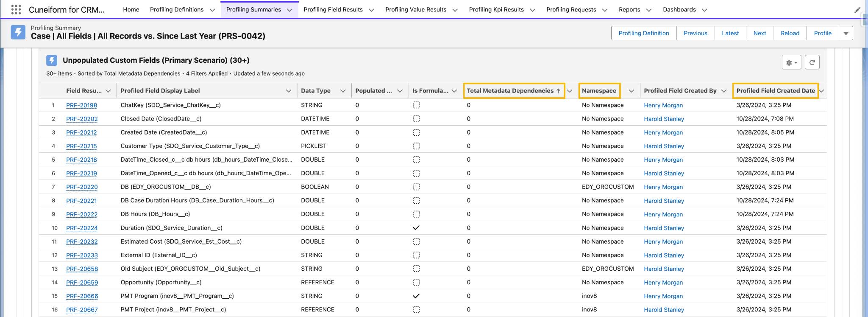868x317 pixels.
Task: Toggle Is Formula checkmark for PMT Program row
Action: (x=416, y=296)
